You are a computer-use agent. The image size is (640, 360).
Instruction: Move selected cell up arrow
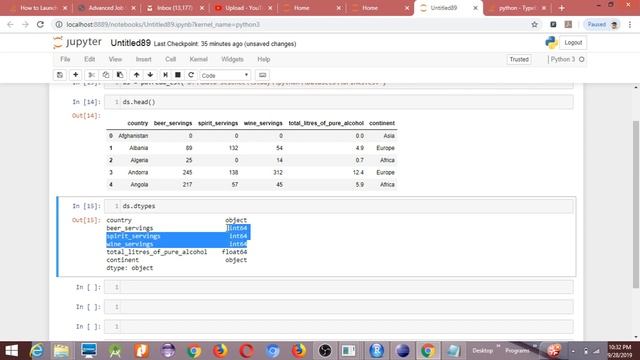137,75
